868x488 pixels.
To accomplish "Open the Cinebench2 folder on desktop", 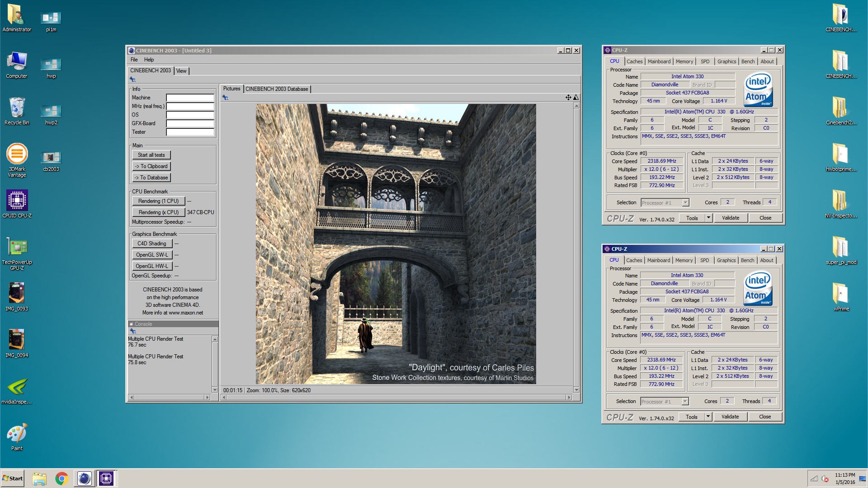I will (x=841, y=111).
